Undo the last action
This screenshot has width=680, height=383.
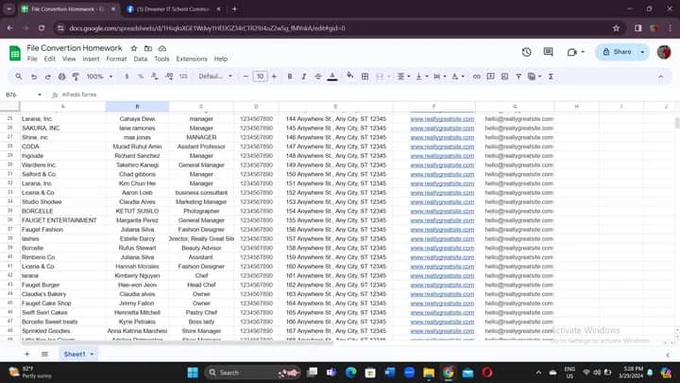point(33,76)
